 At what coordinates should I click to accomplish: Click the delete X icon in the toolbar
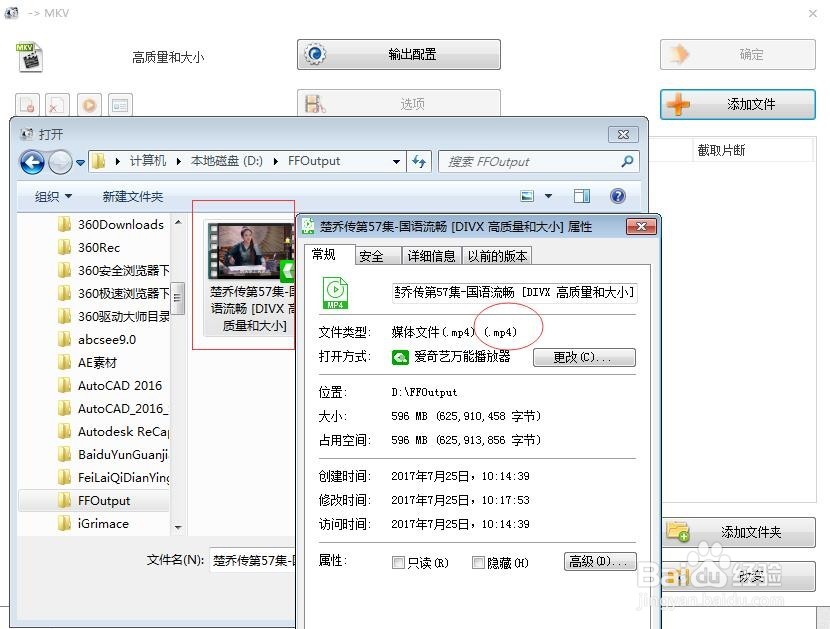[56, 104]
